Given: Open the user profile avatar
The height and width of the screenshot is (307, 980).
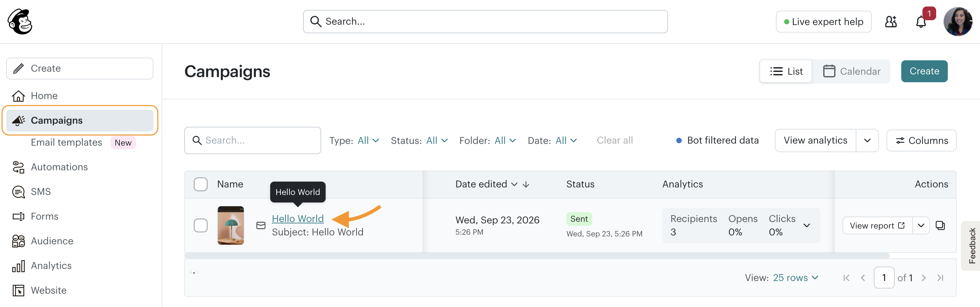Looking at the screenshot, I should pyautogui.click(x=957, y=22).
